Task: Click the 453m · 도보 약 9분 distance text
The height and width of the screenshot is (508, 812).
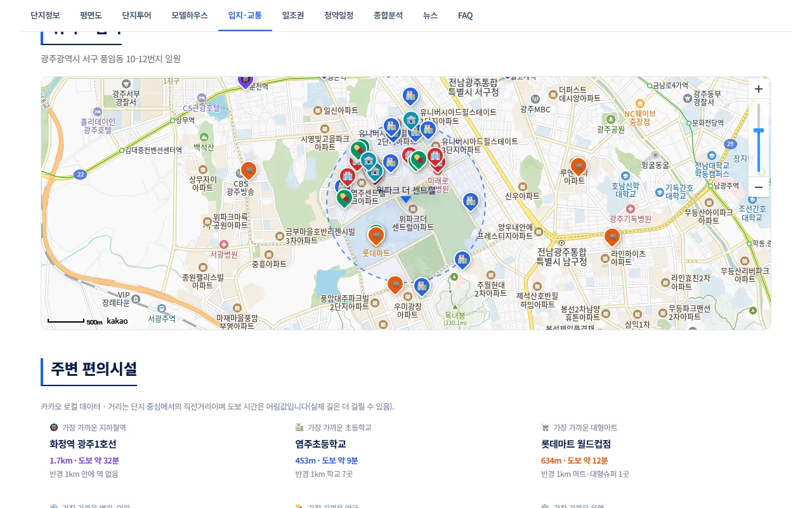Action: (326, 460)
